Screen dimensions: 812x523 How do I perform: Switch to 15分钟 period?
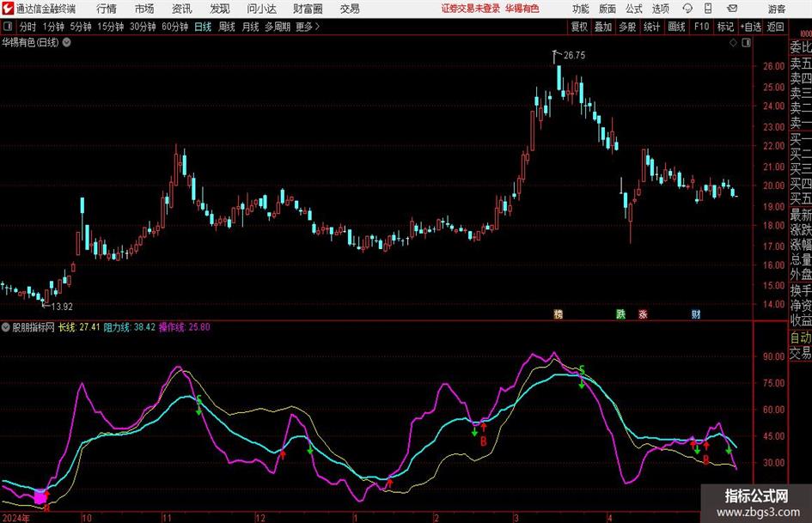[111, 27]
